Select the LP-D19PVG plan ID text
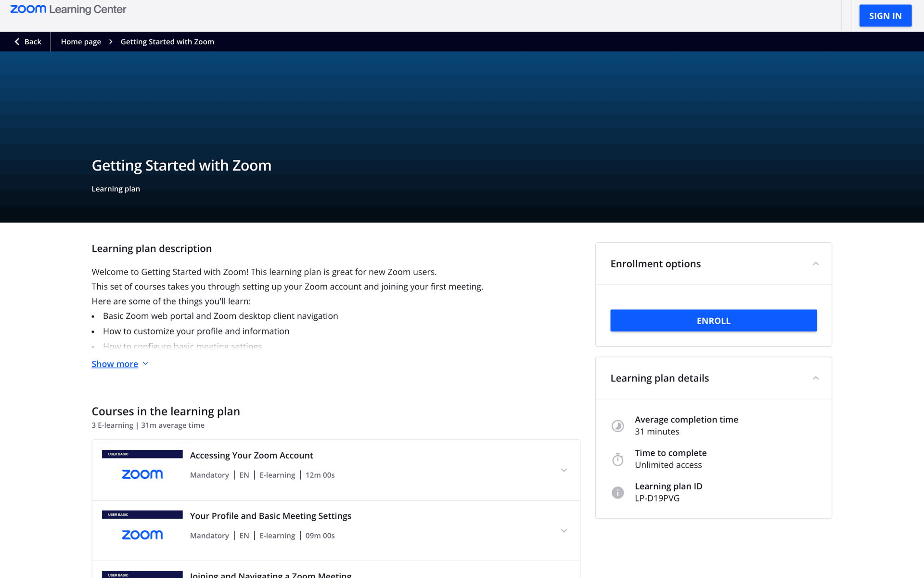 coord(657,499)
